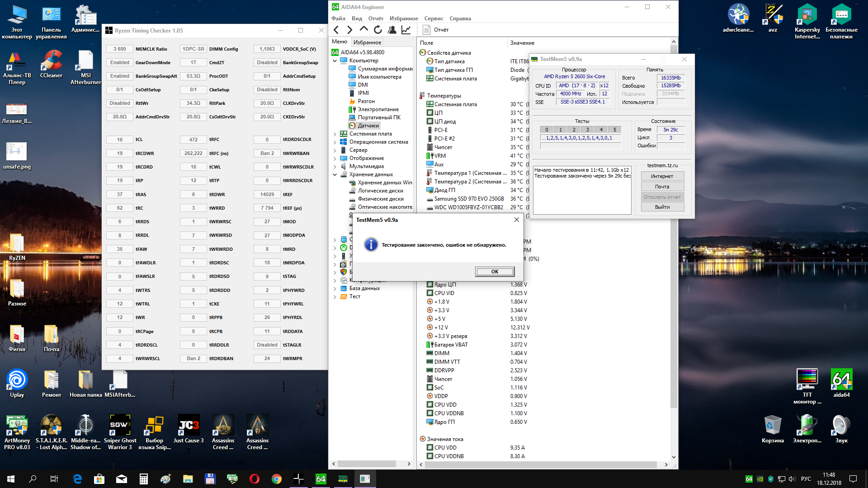Click the Up level arrow icon

[x=364, y=30]
